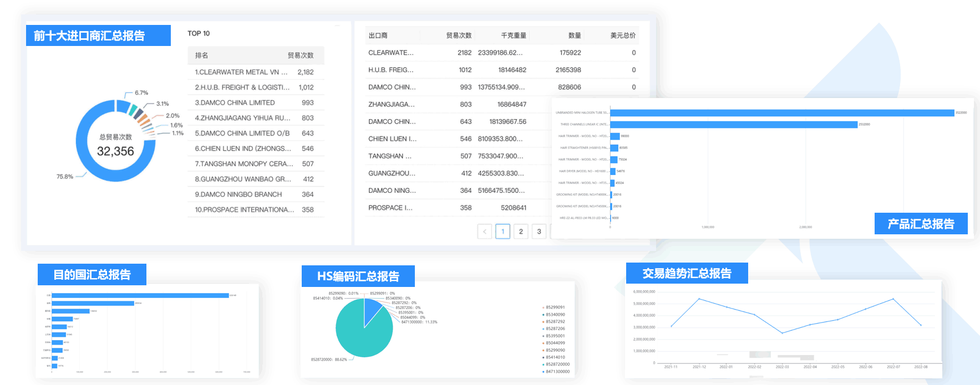Click the 千克重量 column header

(513, 35)
